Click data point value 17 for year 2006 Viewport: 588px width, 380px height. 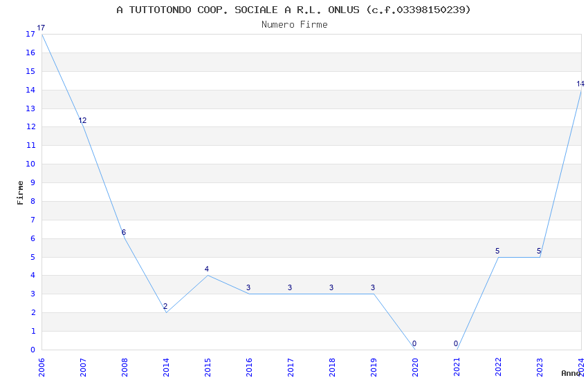click(x=41, y=28)
